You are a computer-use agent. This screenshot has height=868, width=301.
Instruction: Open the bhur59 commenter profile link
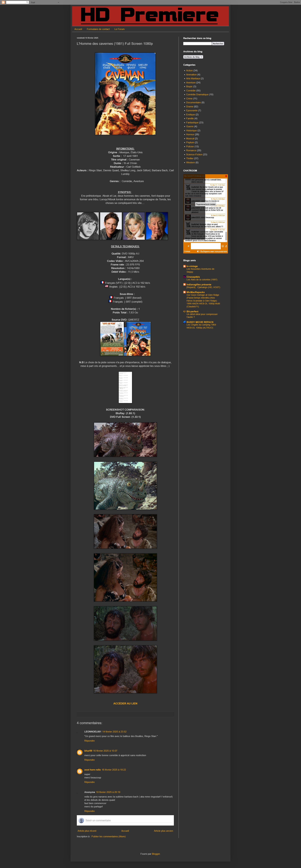point(88,751)
